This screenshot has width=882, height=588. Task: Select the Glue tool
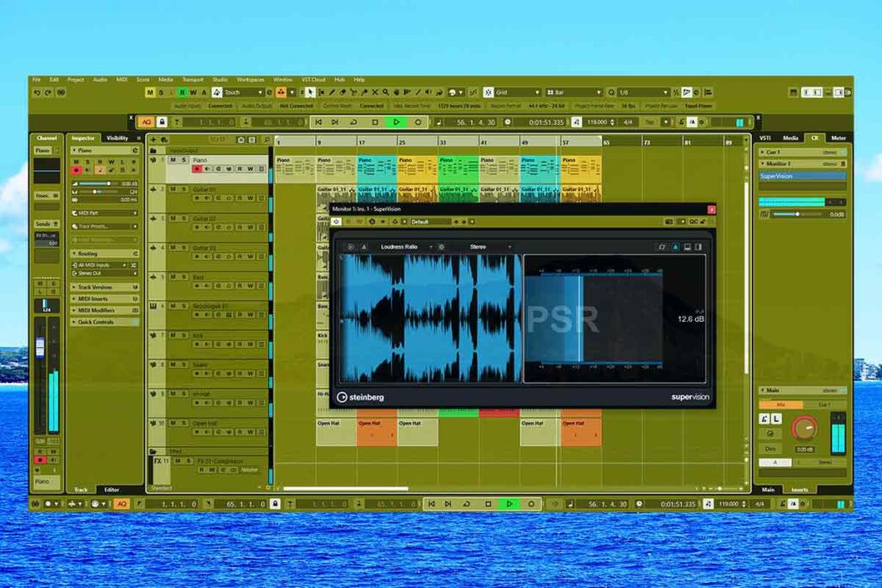(364, 91)
